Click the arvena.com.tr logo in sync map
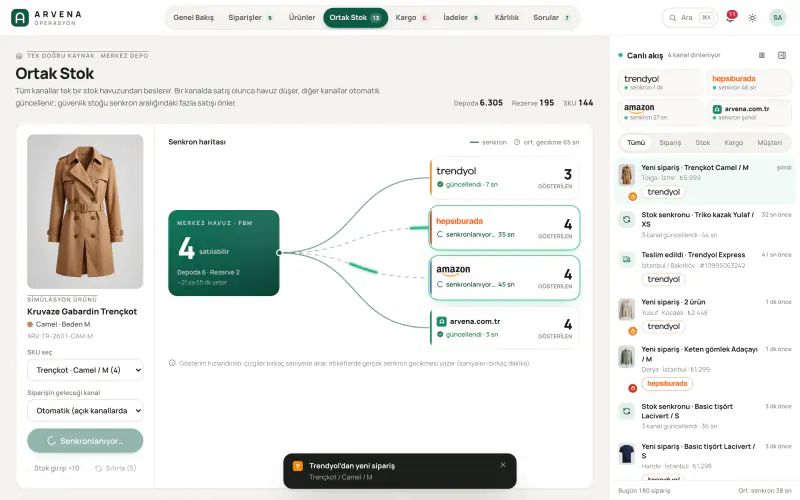Viewport: 800px width, 500px height. (x=441, y=322)
